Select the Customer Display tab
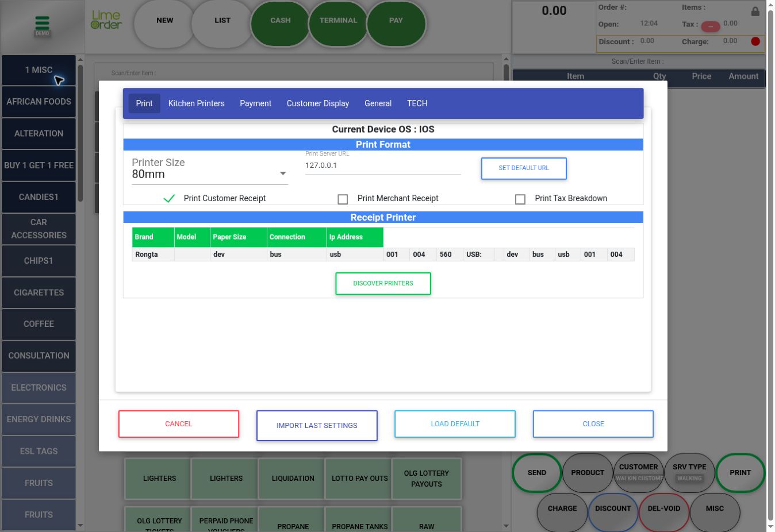 318,103
